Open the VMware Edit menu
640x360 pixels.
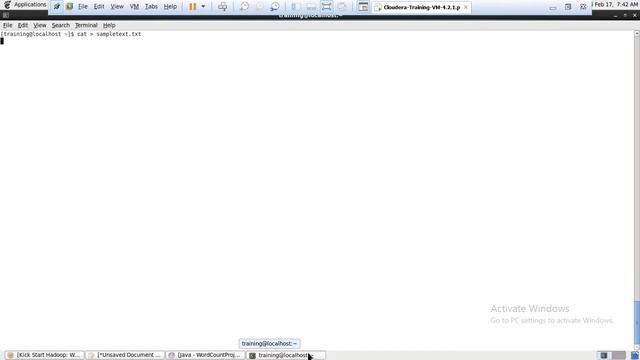click(x=99, y=7)
